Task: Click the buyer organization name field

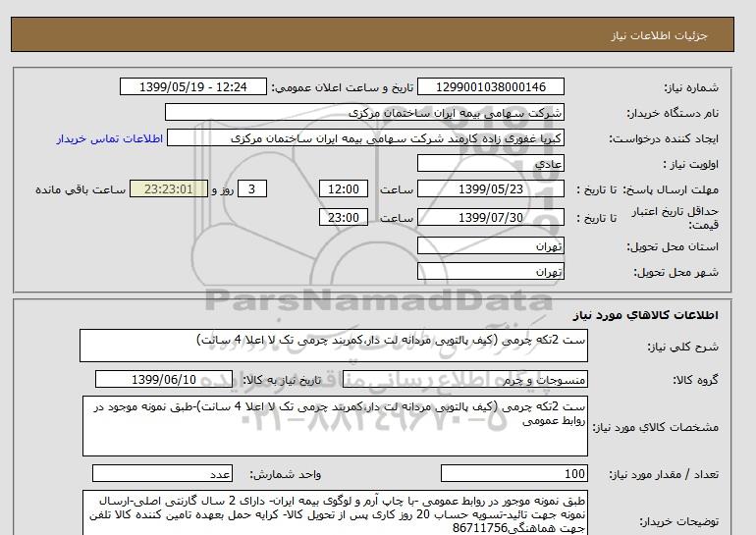Action: pos(364,112)
